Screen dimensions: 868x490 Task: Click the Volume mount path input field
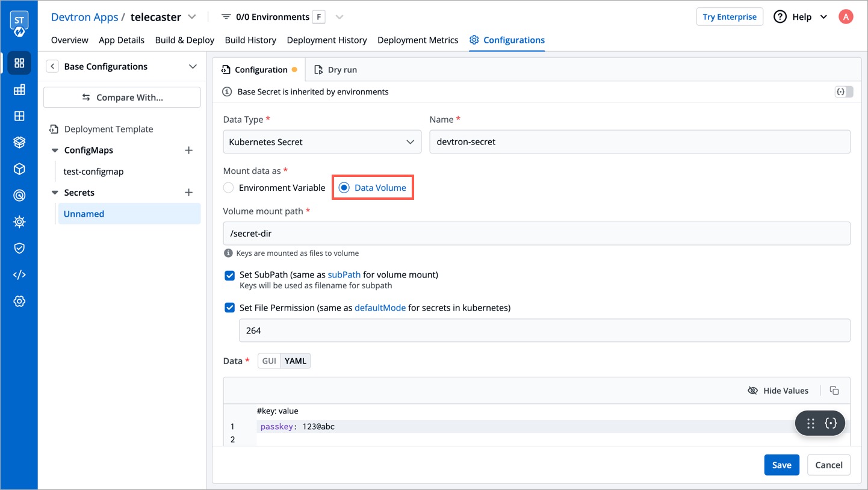(536, 234)
